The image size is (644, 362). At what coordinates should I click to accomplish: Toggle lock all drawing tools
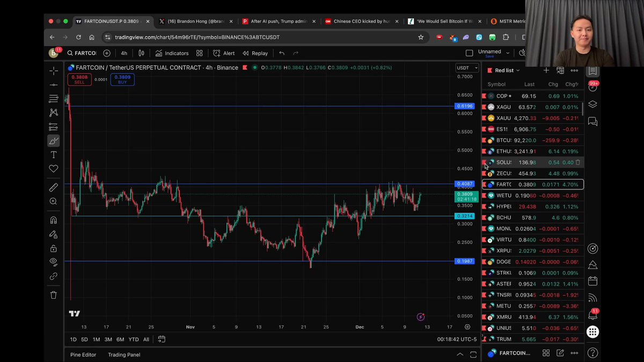point(54,248)
